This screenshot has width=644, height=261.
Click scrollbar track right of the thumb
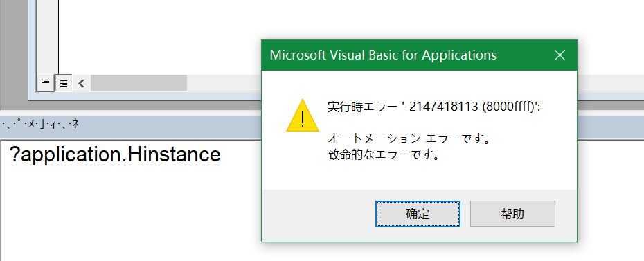pyautogui.click(x=224, y=83)
